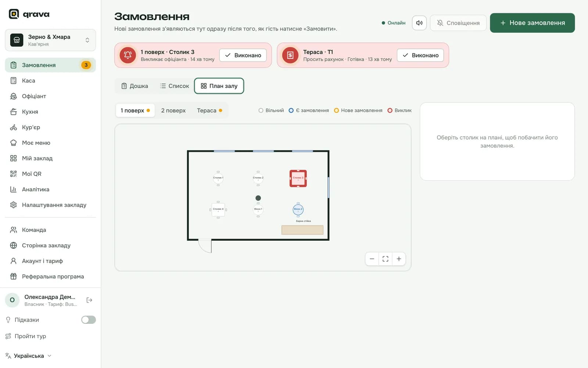The width and height of the screenshot is (588, 368).
Task: Open Моє меню page
Action: click(50, 143)
